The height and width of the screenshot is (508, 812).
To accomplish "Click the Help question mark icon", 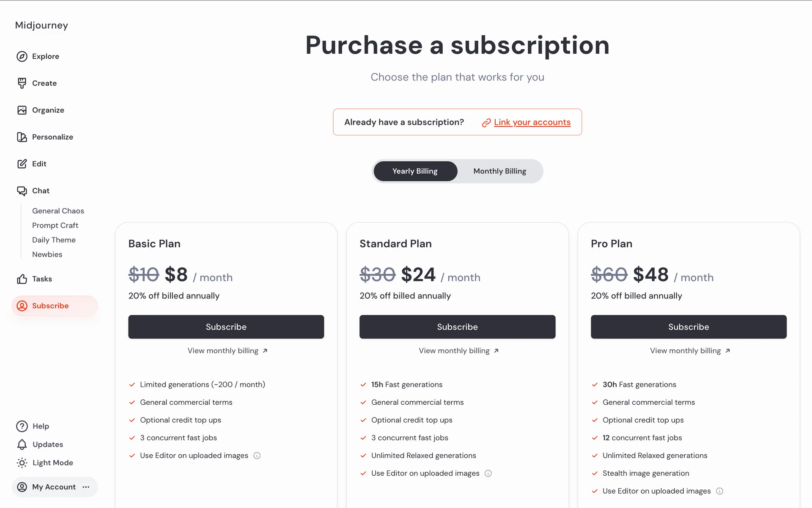I will pyautogui.click(x=22, y=426).
